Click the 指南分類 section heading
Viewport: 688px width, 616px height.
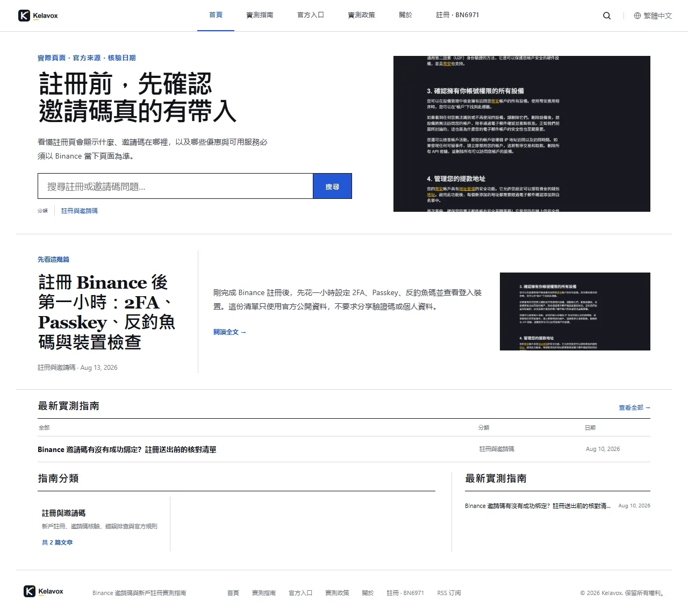coord(58,478)
